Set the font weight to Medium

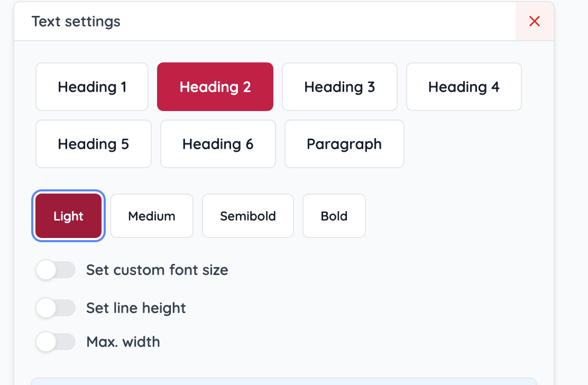152,216
